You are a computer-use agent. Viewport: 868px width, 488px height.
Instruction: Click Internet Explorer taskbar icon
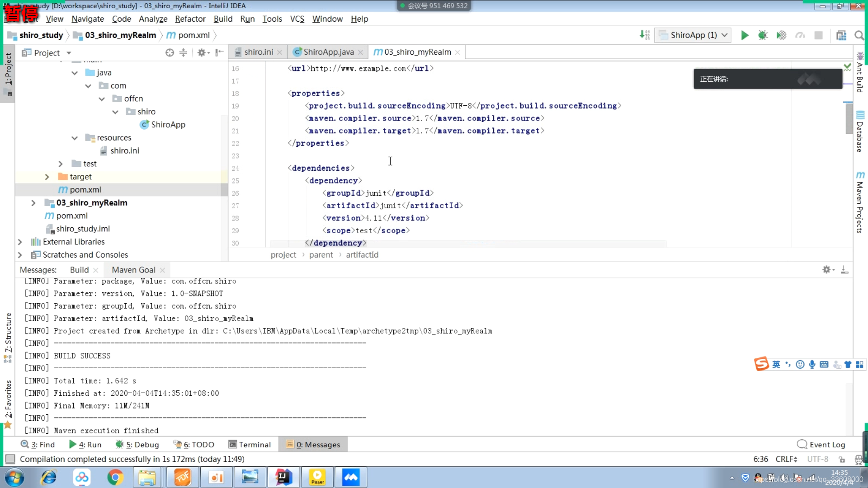[48, 477]
